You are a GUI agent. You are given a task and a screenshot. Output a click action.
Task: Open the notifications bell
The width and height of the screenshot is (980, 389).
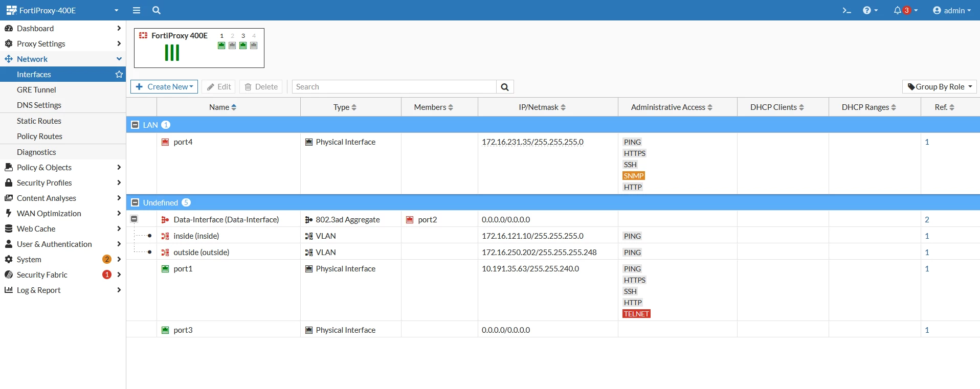tap(905, 10)
